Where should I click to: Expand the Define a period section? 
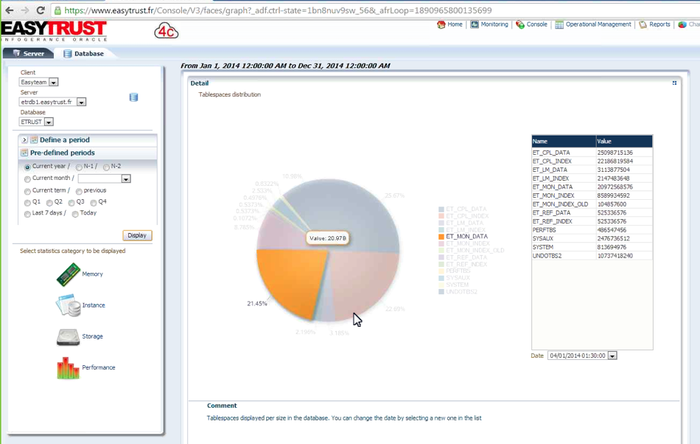(25, 140)
